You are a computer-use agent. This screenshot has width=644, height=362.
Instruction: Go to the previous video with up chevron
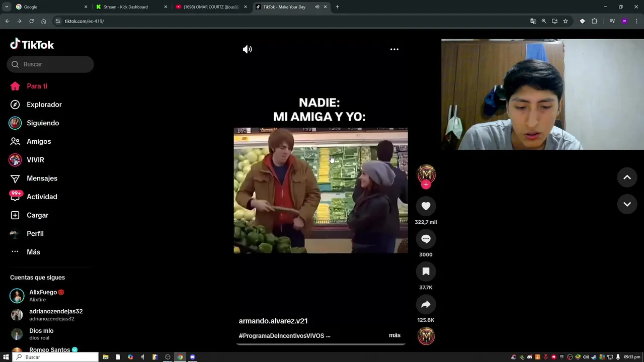click(x=627, y=177)
